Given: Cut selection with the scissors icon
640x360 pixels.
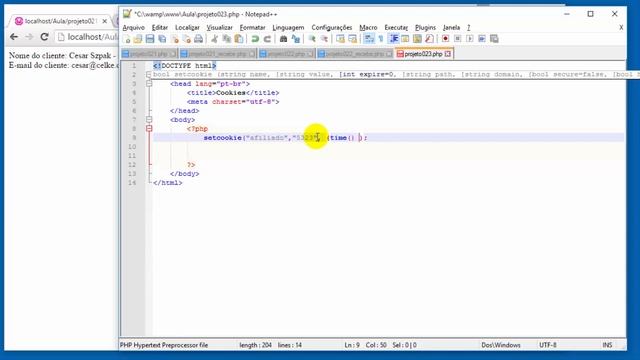Looking at the screenshot, I should click(x=215, y=39).
